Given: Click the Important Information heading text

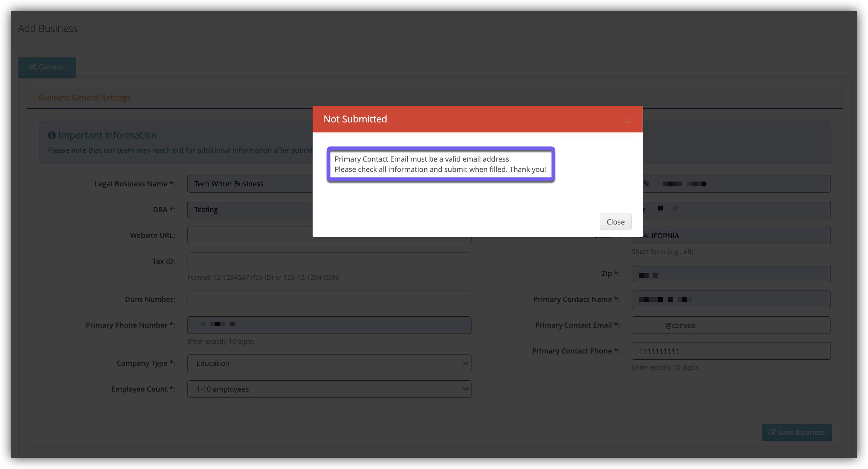Looking at the screenshot, I should [107, 135].
